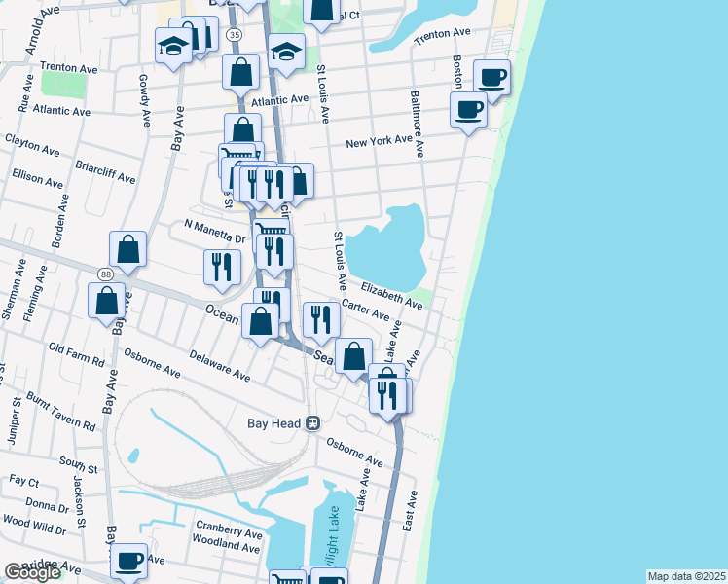Open the Google logo link
This screenshot has width=728, height=584.
(x=32, y=572)
